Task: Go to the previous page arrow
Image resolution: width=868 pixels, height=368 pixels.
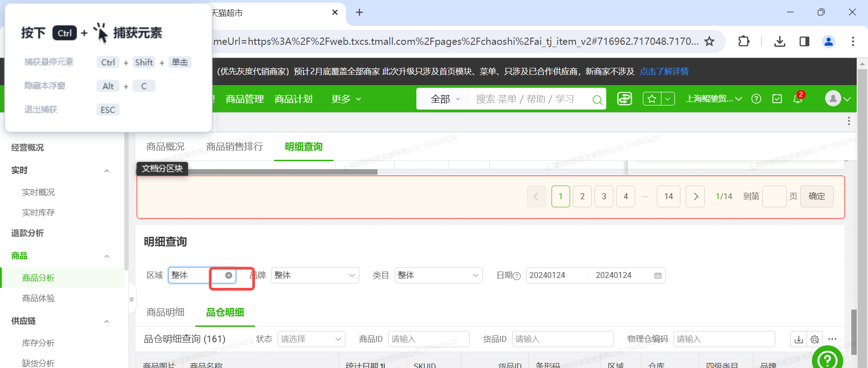Action: tap(537, 196)
